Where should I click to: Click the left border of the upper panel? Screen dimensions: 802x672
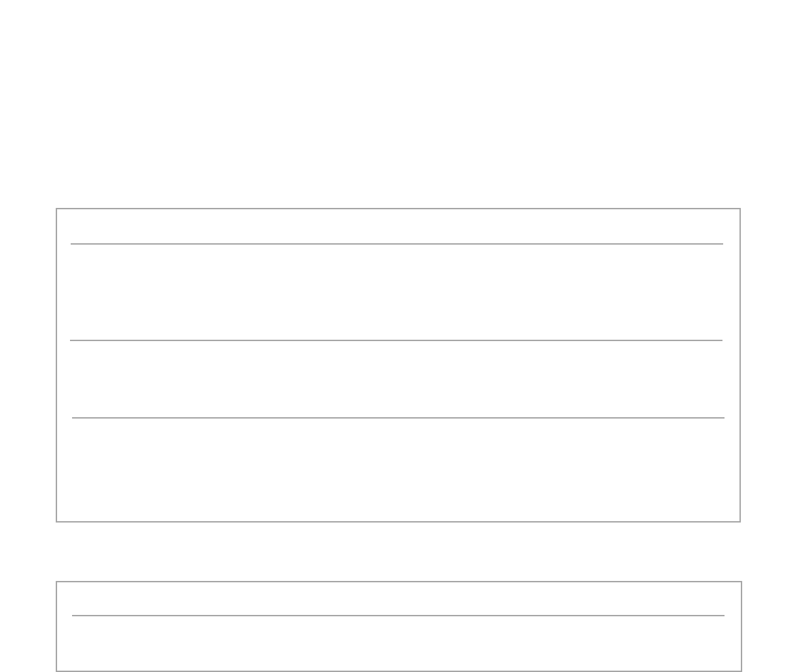click(x=56, y=365)
